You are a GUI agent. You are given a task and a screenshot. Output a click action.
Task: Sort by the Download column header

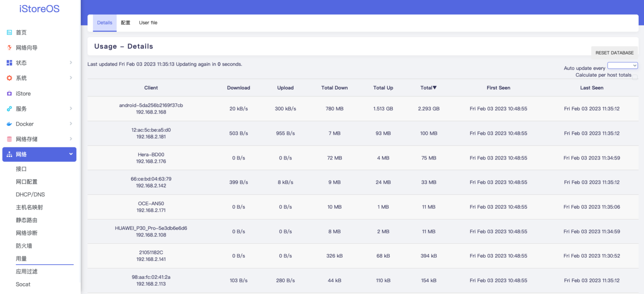[238, 88]
